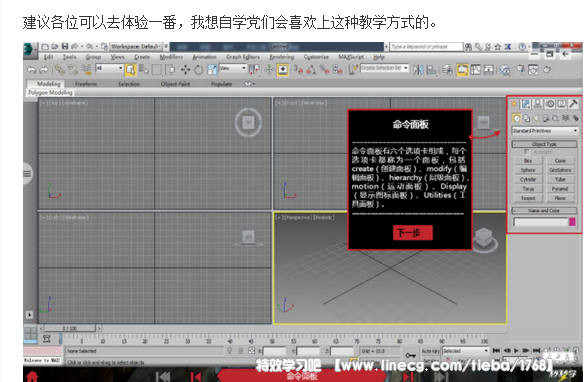Click the Redo arrow in main toolbar
Viewport: 587px width, 382px height.
tap(44, 70)
